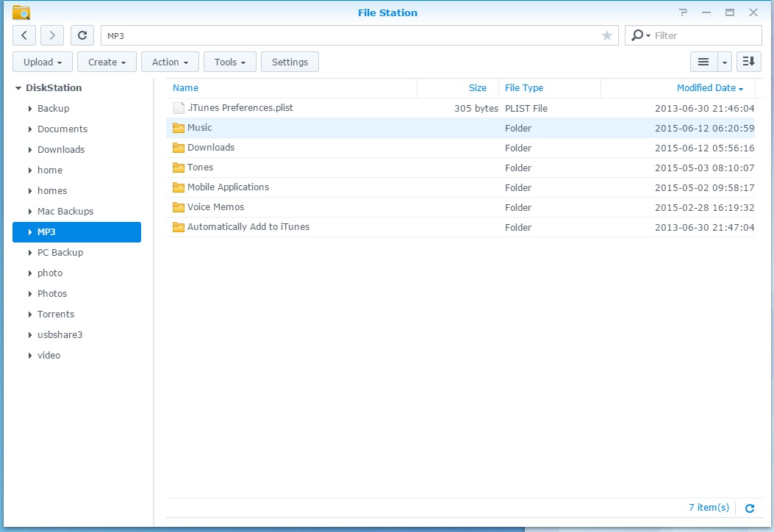
Task: Star the MP3 folder as favorite
Action: click(607, 35)
